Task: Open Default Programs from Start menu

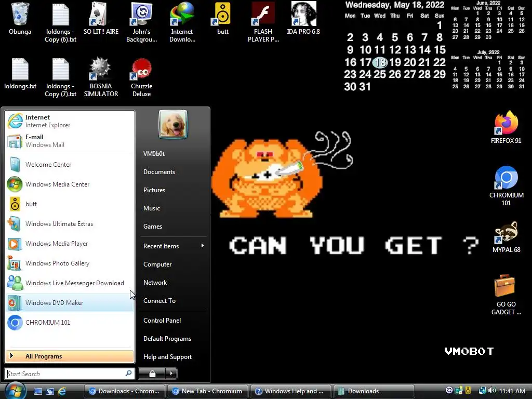Action: pos(173,339)
